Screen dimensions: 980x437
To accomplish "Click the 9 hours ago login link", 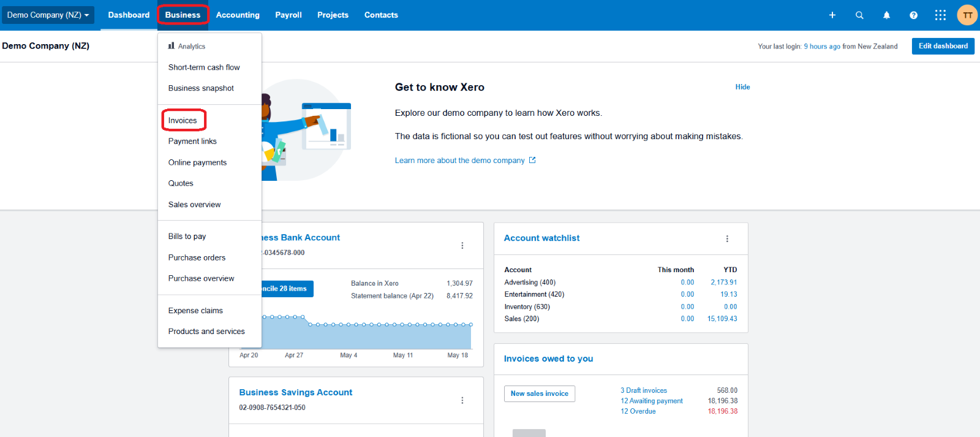I will tap(822, 47).
